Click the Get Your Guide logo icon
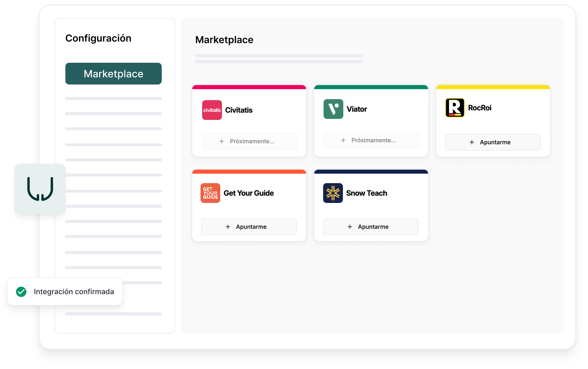Screen dimensions: 588x369 (210, 193)
